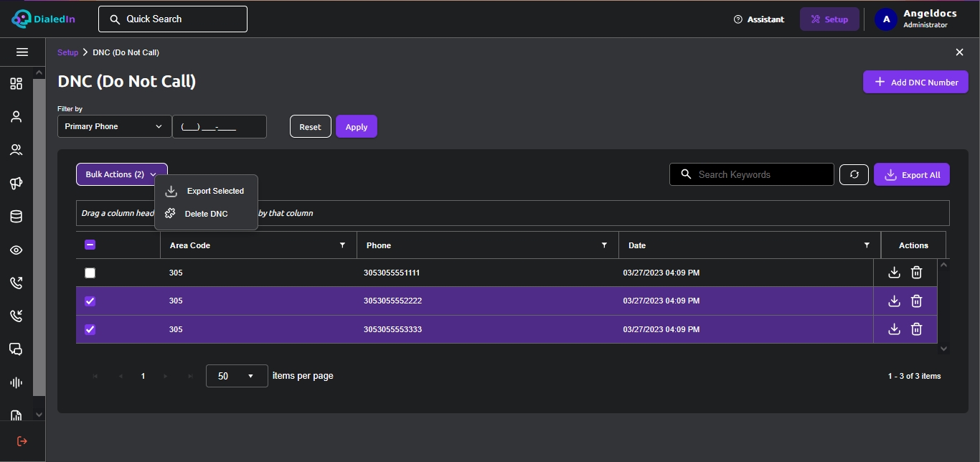This screenshot has width=980, height=462.
Task: Click the Export All button
Action: click(912, 174)
